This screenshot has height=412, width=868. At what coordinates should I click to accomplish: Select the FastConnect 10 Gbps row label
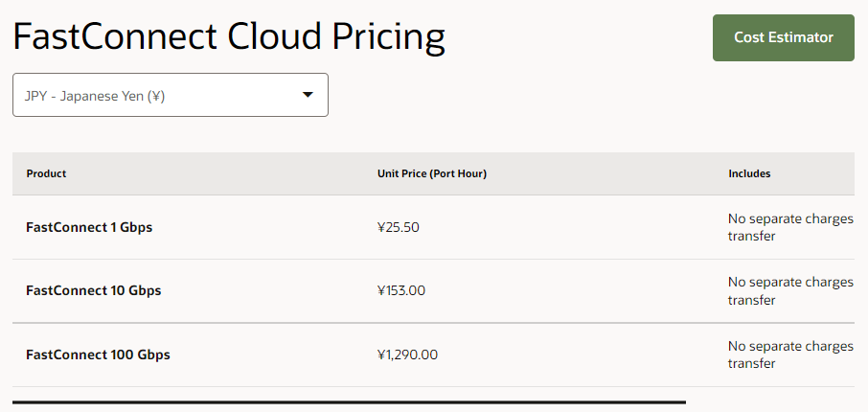pos(93,290)
